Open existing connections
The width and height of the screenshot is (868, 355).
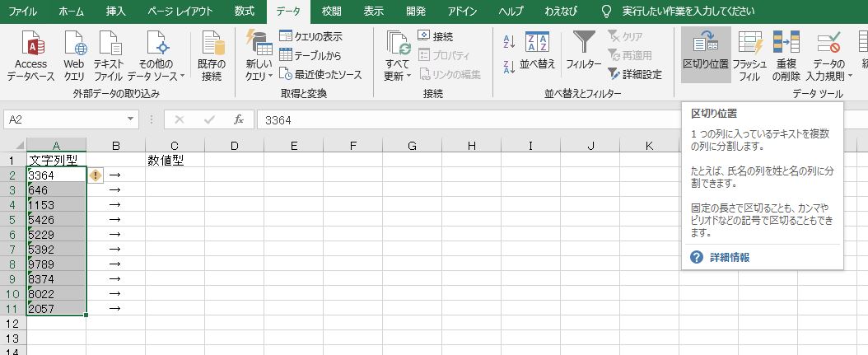pos(212,55)
